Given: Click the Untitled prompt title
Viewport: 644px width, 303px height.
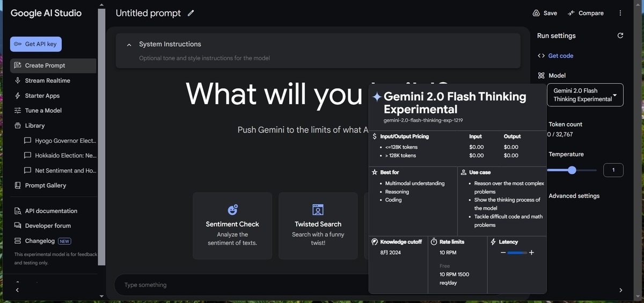Looking at the screenshot, I should pos(148,13).
